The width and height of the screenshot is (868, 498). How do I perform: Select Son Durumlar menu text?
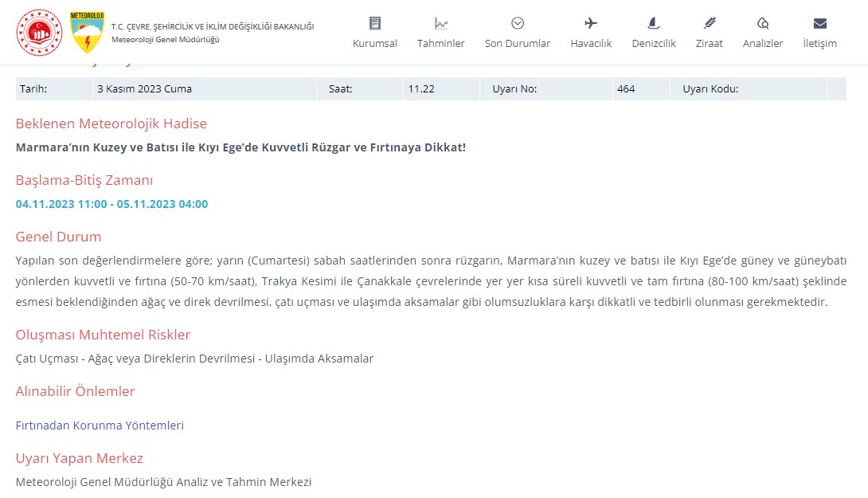click(x=518, y=43)
